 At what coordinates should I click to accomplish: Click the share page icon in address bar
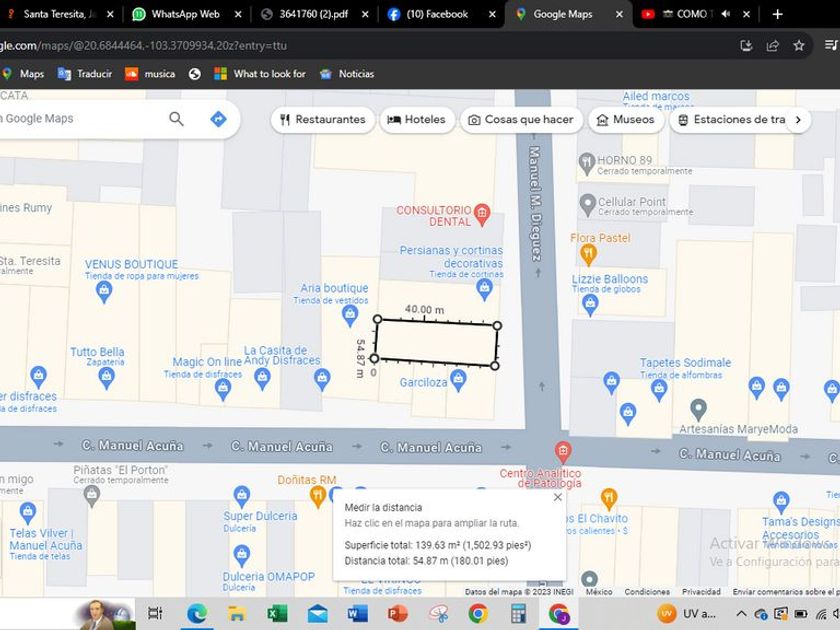(x=772, y=46)
